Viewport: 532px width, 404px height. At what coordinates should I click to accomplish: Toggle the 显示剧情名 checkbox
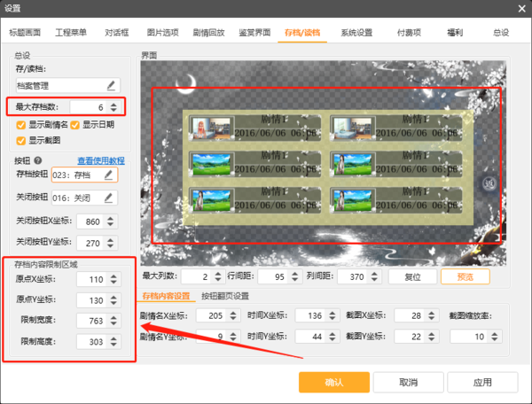(x=20, y=125)
